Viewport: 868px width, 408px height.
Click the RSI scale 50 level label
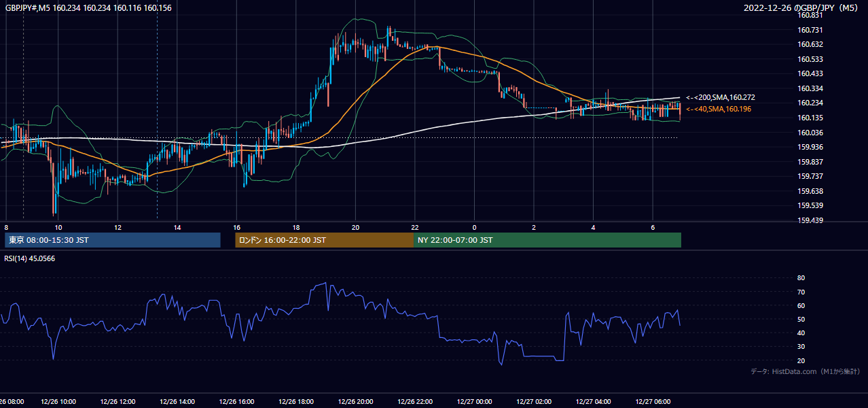click(x=801, y=319)
